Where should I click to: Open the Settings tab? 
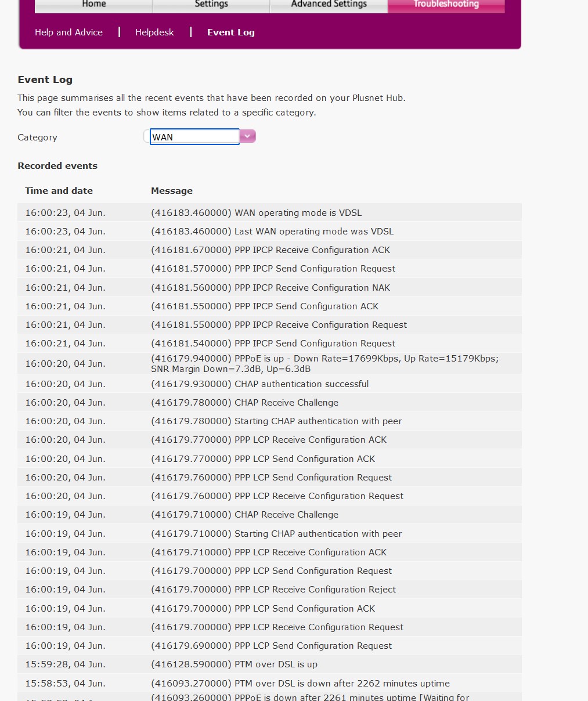click(210, 4)
